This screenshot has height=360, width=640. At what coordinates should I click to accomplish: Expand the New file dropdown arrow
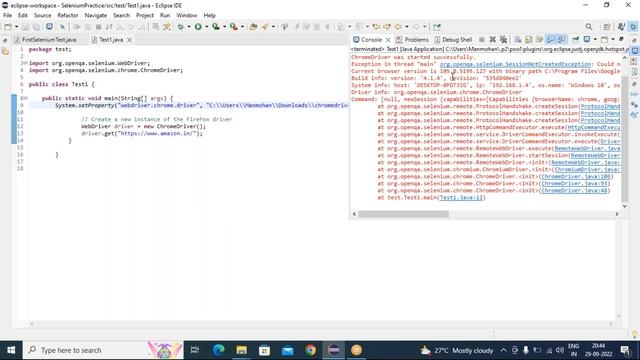coord(17,27)
